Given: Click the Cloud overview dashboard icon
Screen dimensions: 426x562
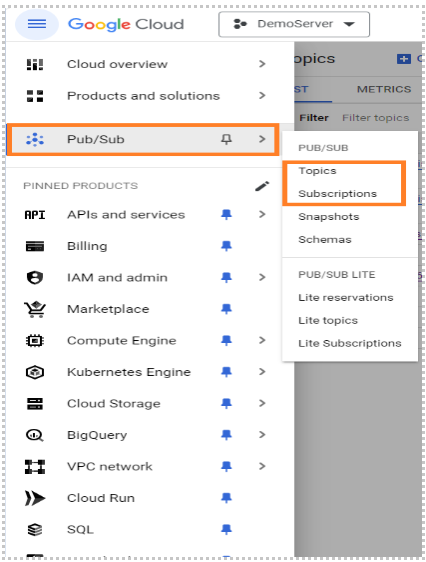Looking at the screenshot, I should pos(35,64).
